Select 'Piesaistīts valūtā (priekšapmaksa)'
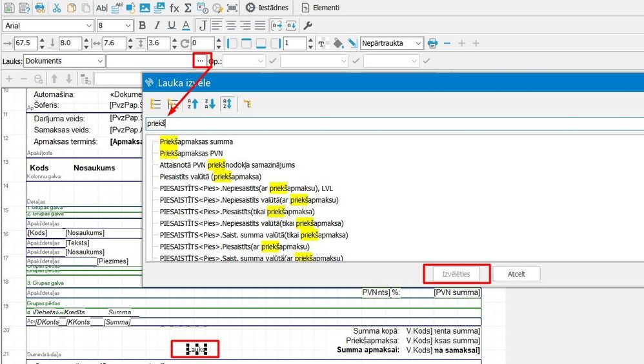This screenshot has height=364, width=644. [210, 177]
